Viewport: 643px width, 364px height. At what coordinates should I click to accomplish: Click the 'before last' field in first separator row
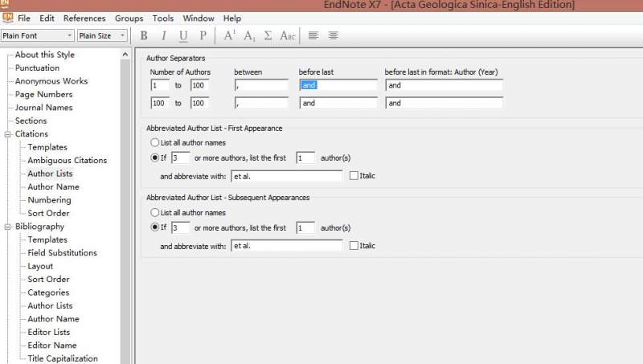338,85
